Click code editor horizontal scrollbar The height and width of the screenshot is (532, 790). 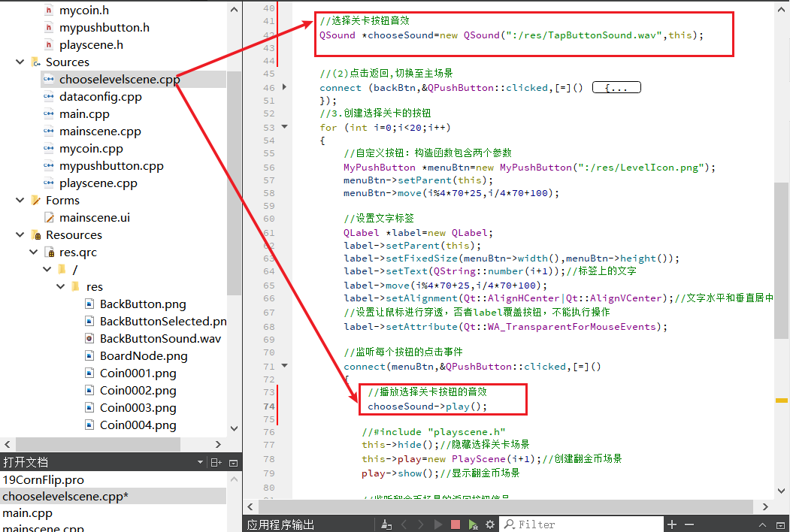(x=505, y=506)
